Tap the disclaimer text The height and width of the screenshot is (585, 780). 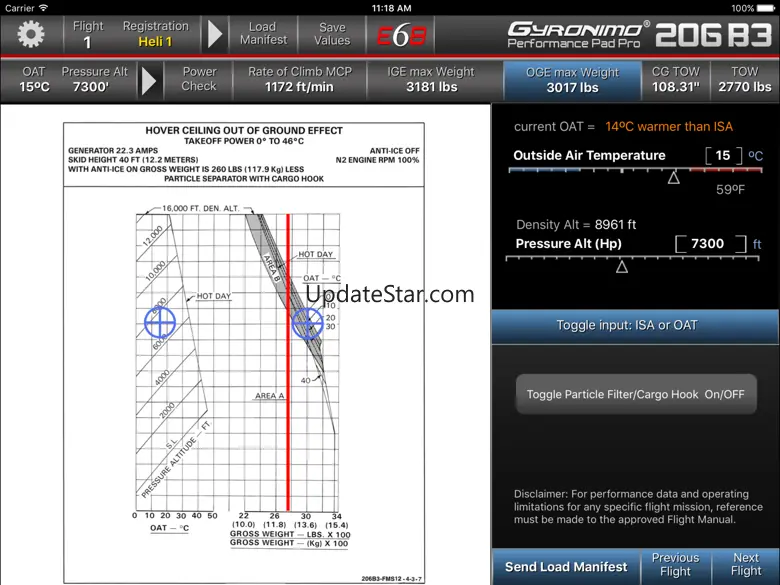coord(638,507)
